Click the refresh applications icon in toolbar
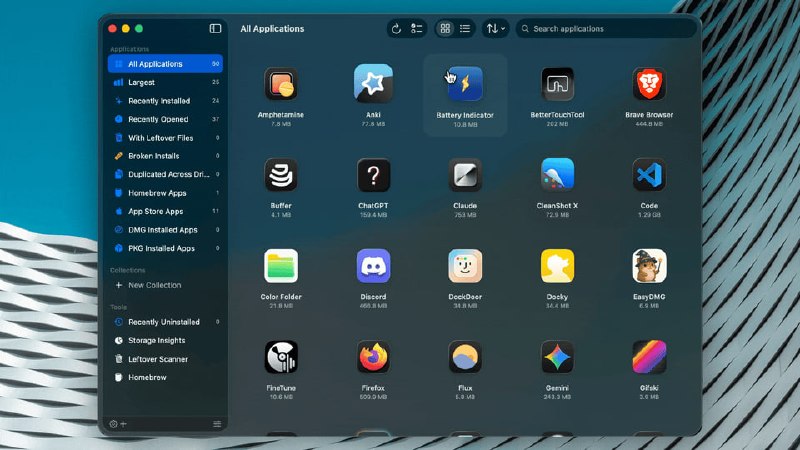The width and height of the screenshot is (800, 450). click(x=396, y=29)
